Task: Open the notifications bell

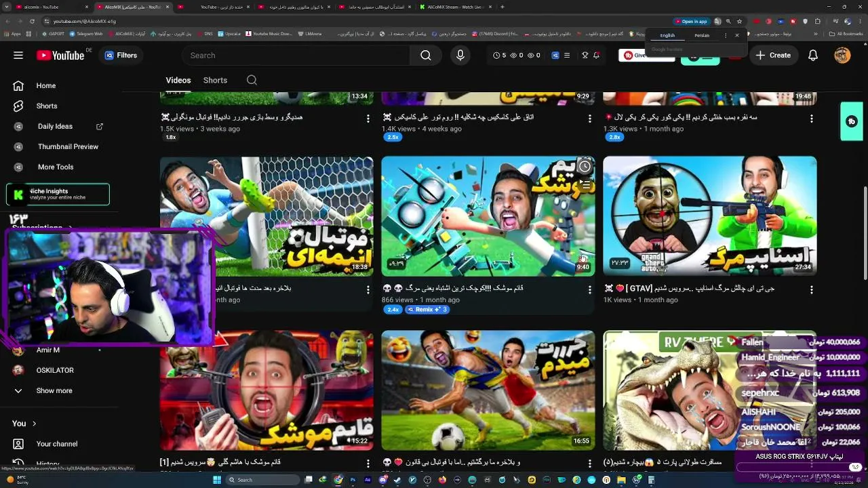Action: 813,56
